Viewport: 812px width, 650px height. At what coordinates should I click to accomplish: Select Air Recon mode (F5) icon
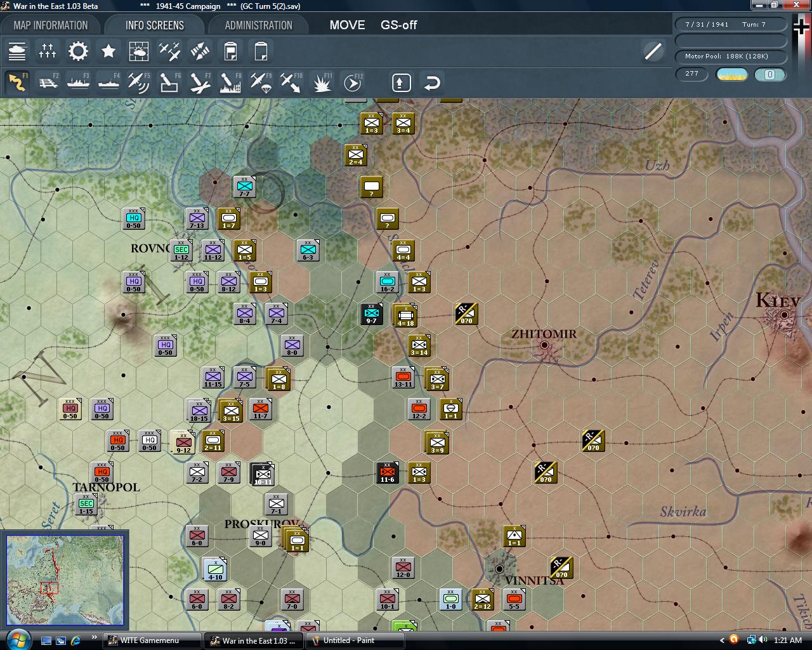coord(139,83)
